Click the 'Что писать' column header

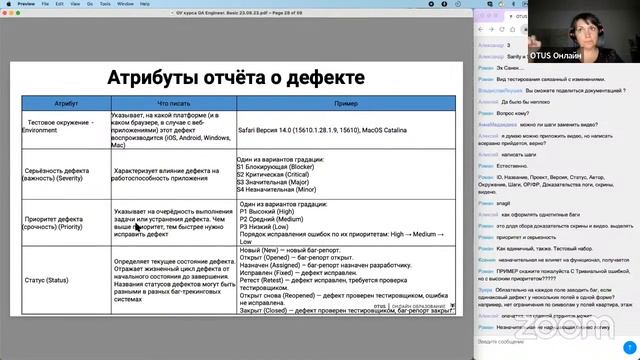(174, 104)
